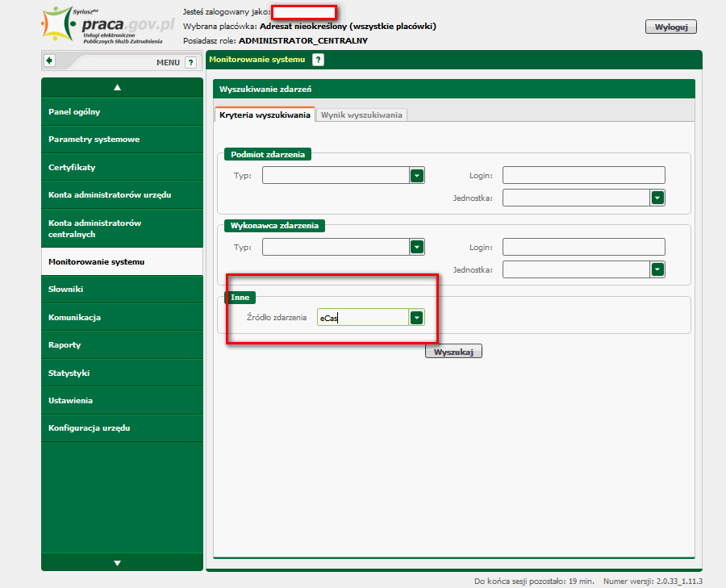Image resolution: width=726 pixels, height=588 pixels.
Task: Expand the Źródło zdarzenia dropdown arrow
Action: 417,318
